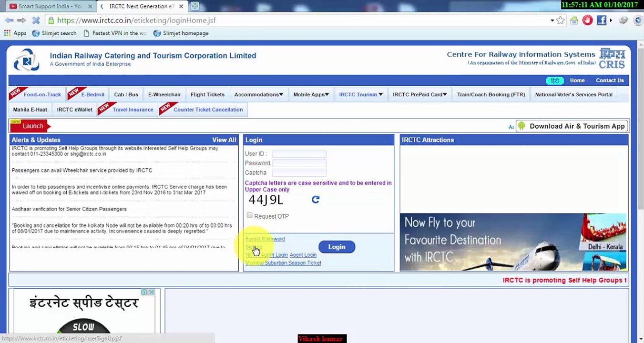Expand the Accommodations dropdown menu

(x=259, y=94)
